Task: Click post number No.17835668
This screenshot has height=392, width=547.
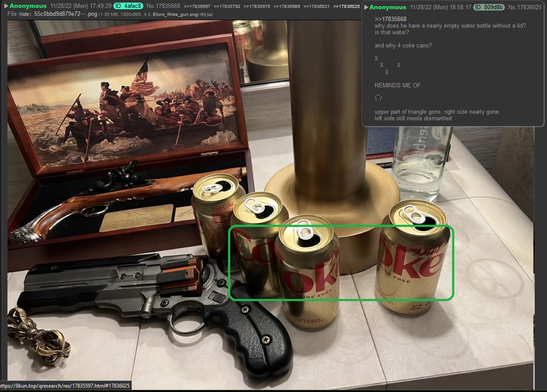Action: pos(163,6)
